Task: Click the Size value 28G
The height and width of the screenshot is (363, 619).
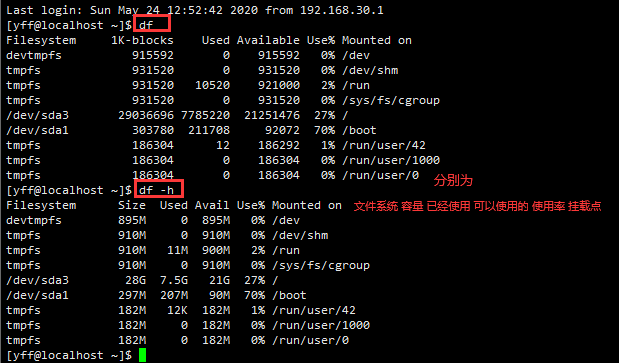Action: point(135,280)
